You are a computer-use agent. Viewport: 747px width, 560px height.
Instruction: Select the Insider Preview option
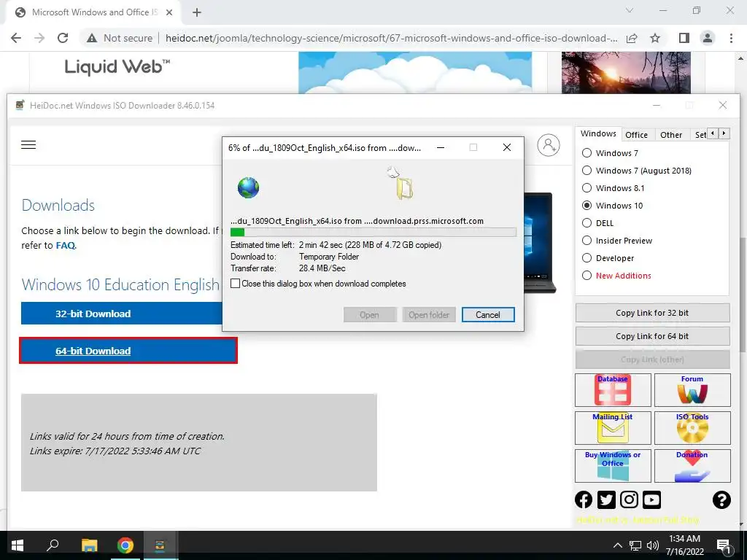[587, 241]
